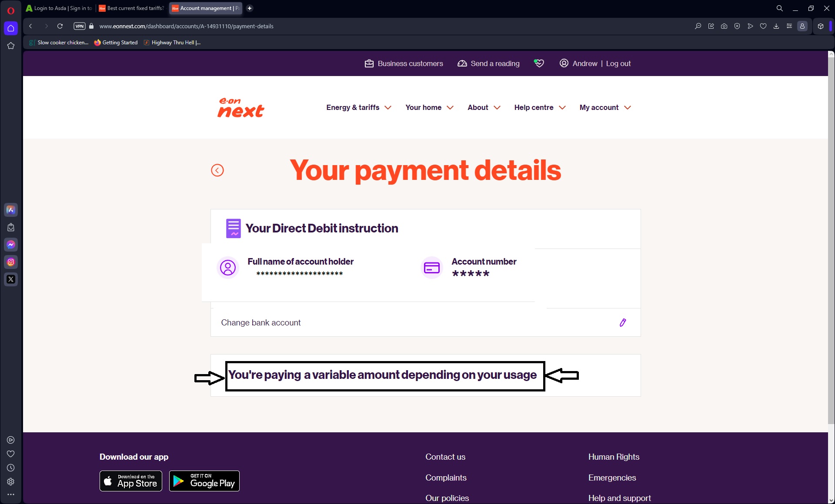Viewport: 835px width, 504px height.
Task: Click the Send a reading meter icon
Action: coord(461,63)
